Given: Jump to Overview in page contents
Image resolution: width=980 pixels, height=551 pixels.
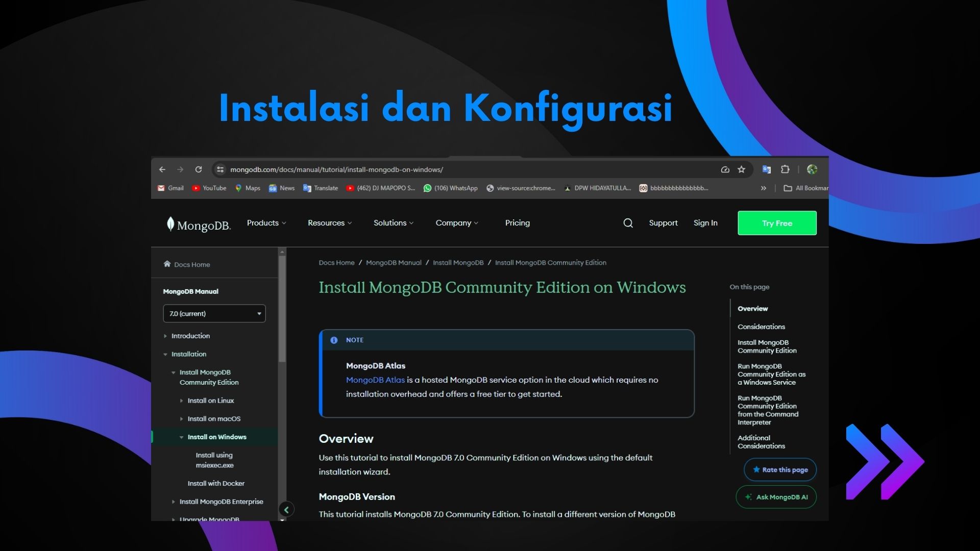Looking at the screenshot, I should pyautogui.click(x=752, y=309).
